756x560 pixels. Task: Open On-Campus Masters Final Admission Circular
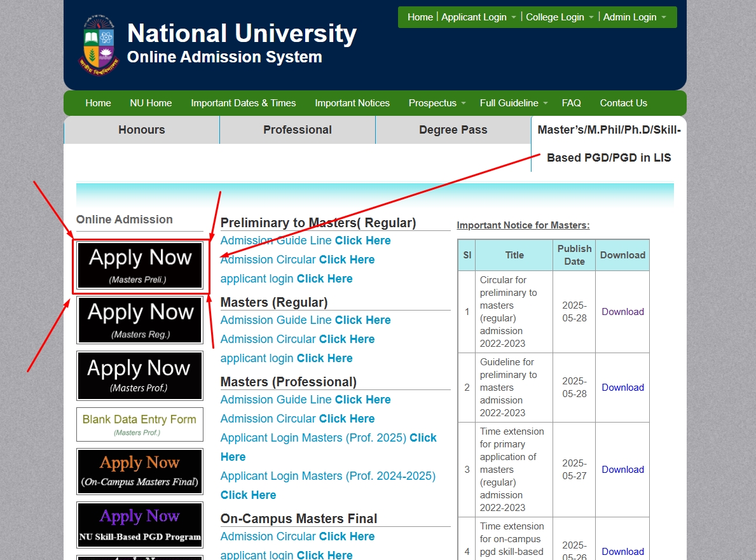tap(297, 536)
